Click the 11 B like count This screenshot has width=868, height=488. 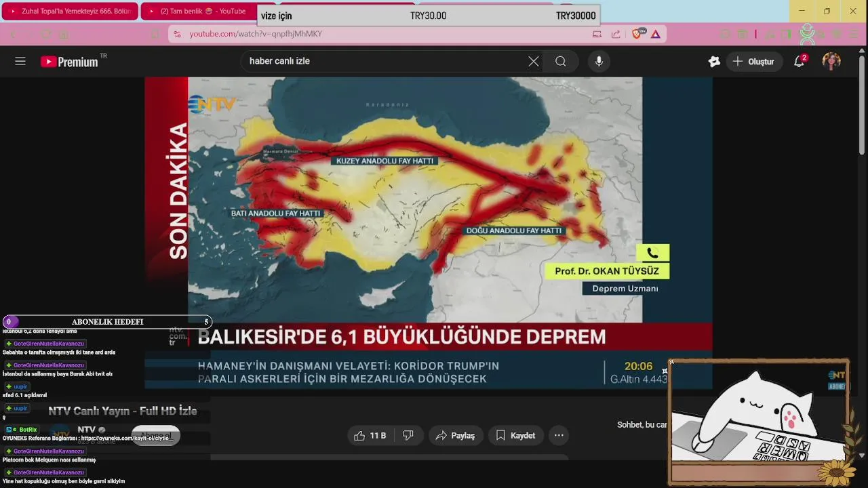(378, 436)
